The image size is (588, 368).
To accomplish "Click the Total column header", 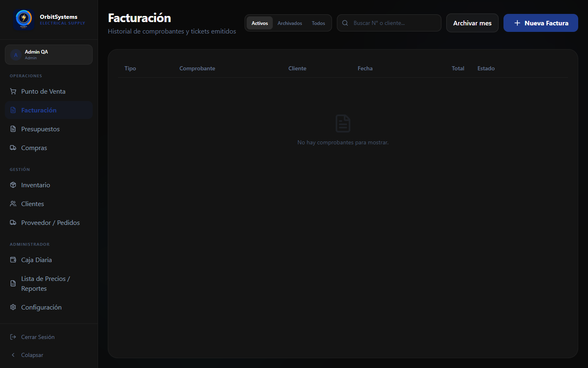I will (x=458, y=69).
